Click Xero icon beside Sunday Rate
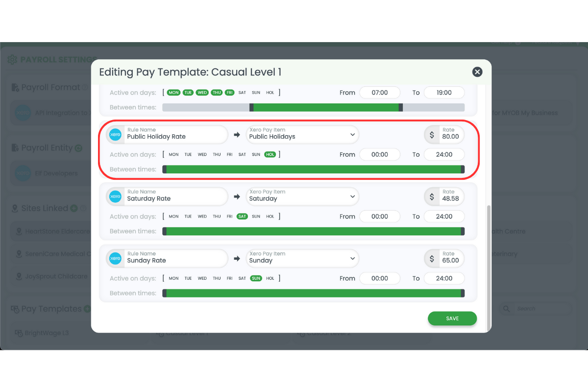The height and width of the screenshot is (392, 588). pyautogui.click(x=115, y=258)
